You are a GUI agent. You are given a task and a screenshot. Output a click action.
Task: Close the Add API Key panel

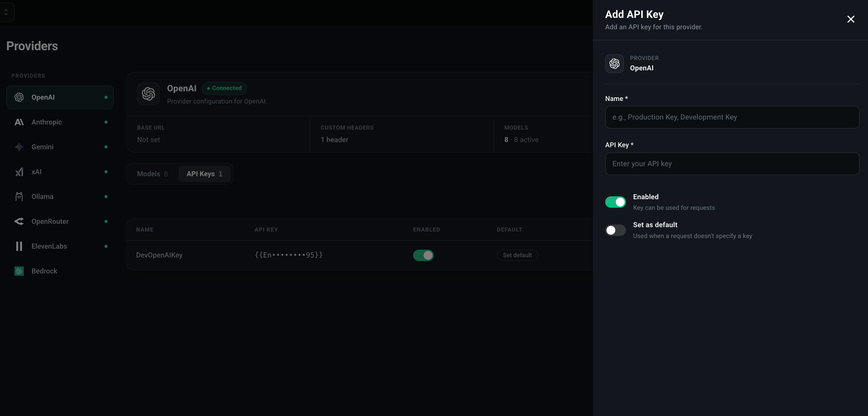pyautogui.click(x=851, y=19)
